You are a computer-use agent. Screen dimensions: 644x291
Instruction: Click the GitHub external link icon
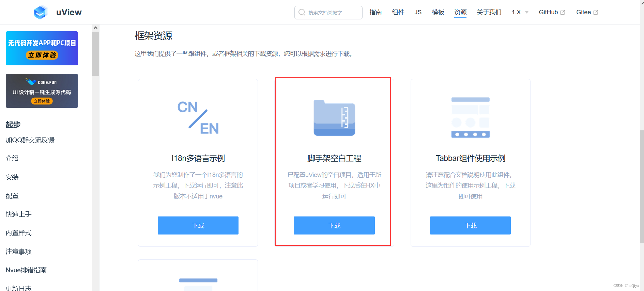563,12
